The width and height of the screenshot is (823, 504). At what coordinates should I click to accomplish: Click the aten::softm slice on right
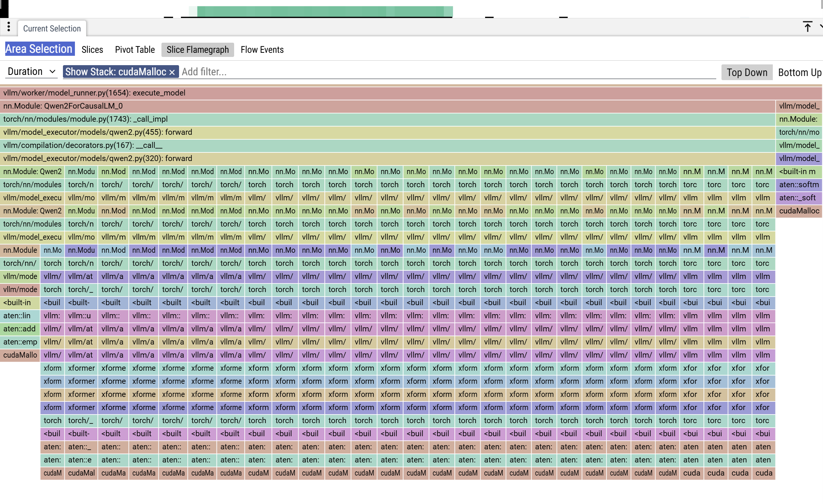pyautogui.click(x=799, y=185)
